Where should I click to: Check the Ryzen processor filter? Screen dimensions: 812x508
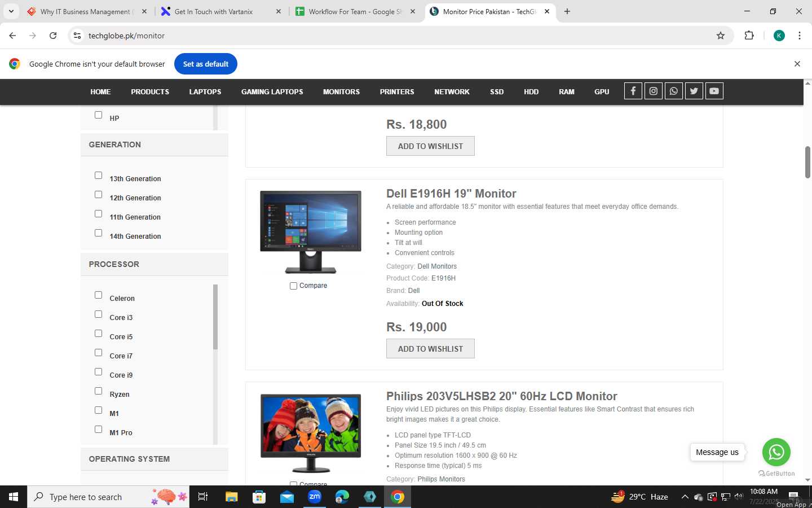coord(98,391)
